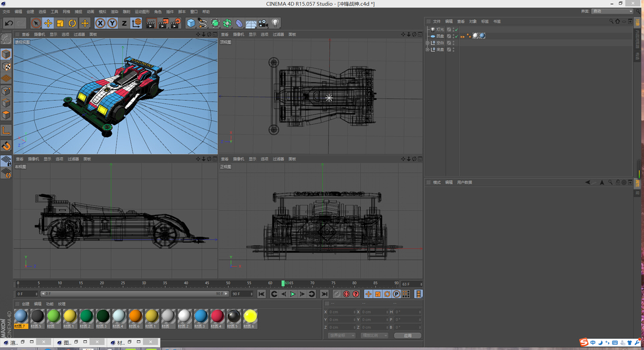This screenshot has height=350, width=644.
Task: Switch to Model mode cube icon
Action: (6, 54)
